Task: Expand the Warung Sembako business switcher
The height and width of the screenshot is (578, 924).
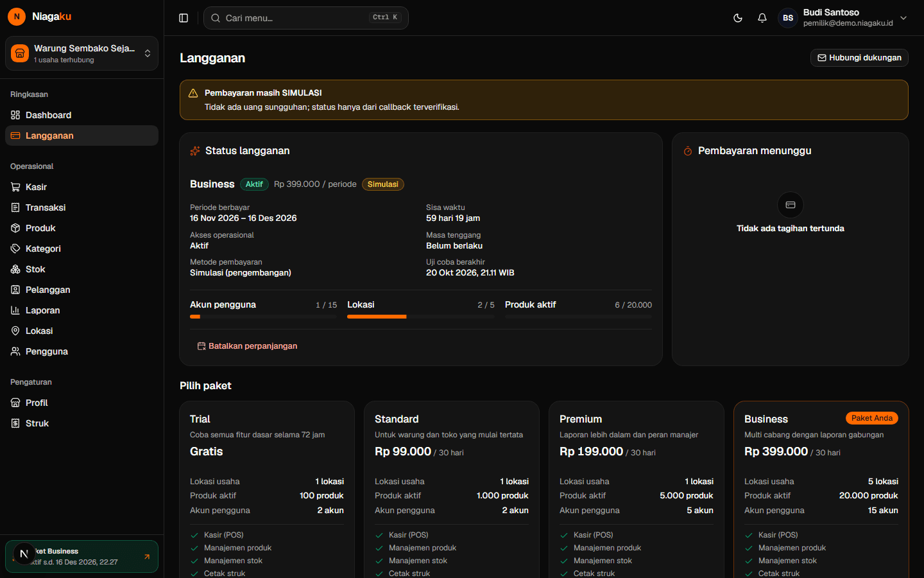Action: tap(81, 53)
